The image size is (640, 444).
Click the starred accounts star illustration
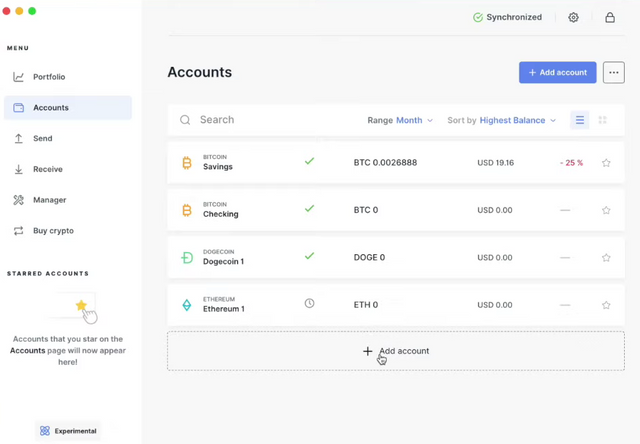81,305
